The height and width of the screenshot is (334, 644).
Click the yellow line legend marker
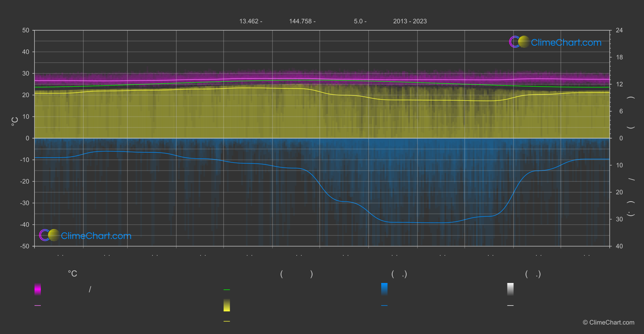(227, 321)
